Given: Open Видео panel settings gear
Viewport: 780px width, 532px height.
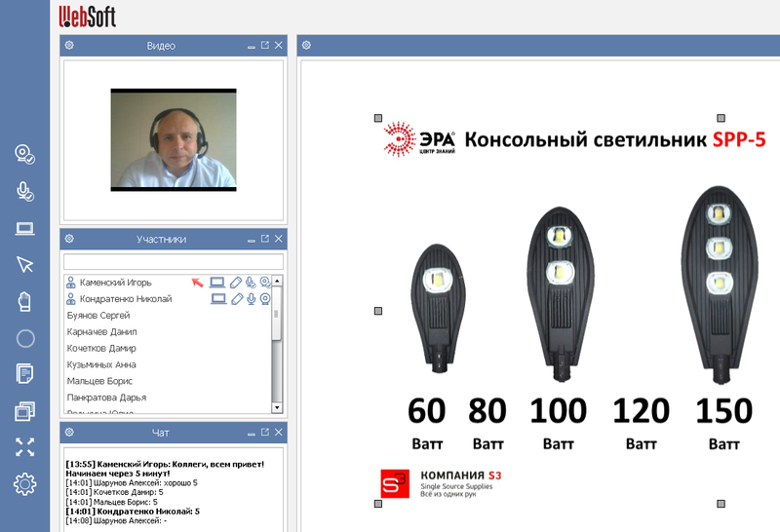Looking at the screenshot, I should tap(69, 45).
